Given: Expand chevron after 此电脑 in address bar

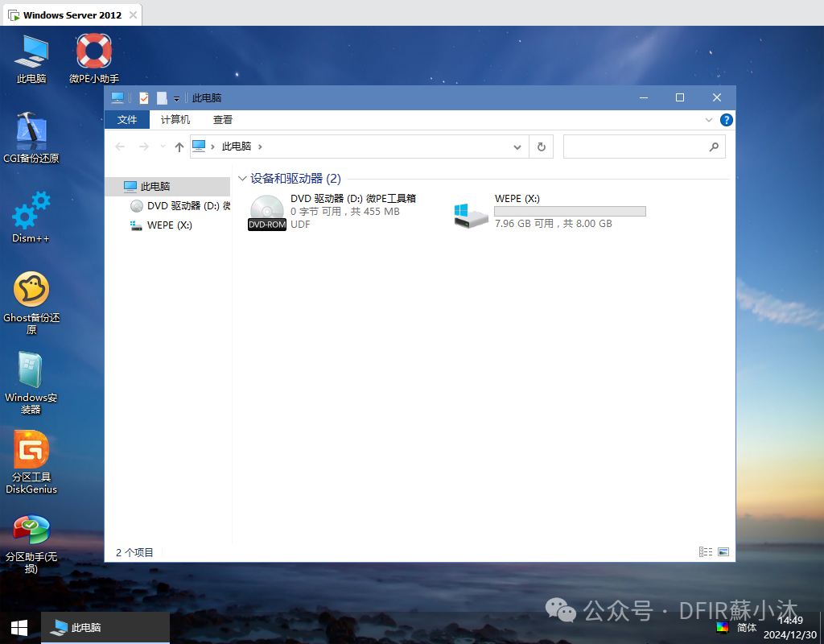Looking at the screenshot, I should pos(260,147).
